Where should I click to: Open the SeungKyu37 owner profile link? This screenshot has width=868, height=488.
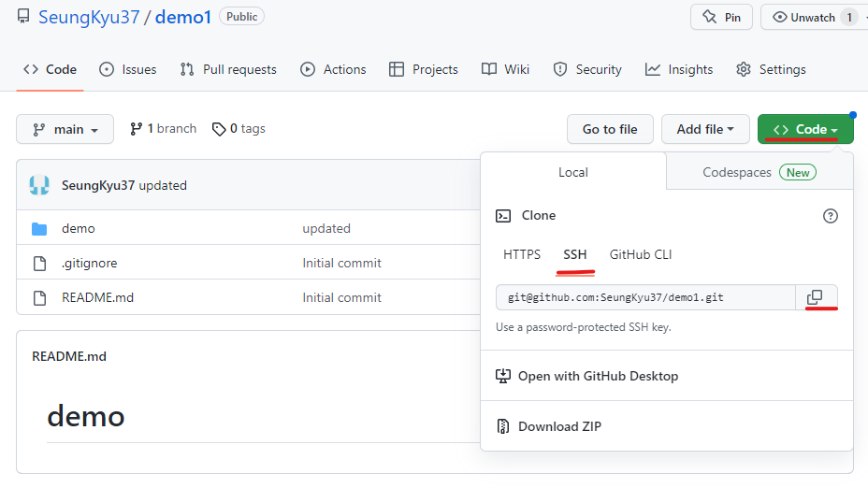89,17
